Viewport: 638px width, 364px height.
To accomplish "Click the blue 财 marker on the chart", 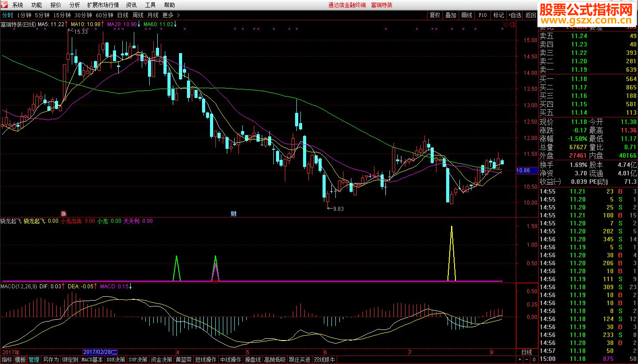I will coord(233,214).
